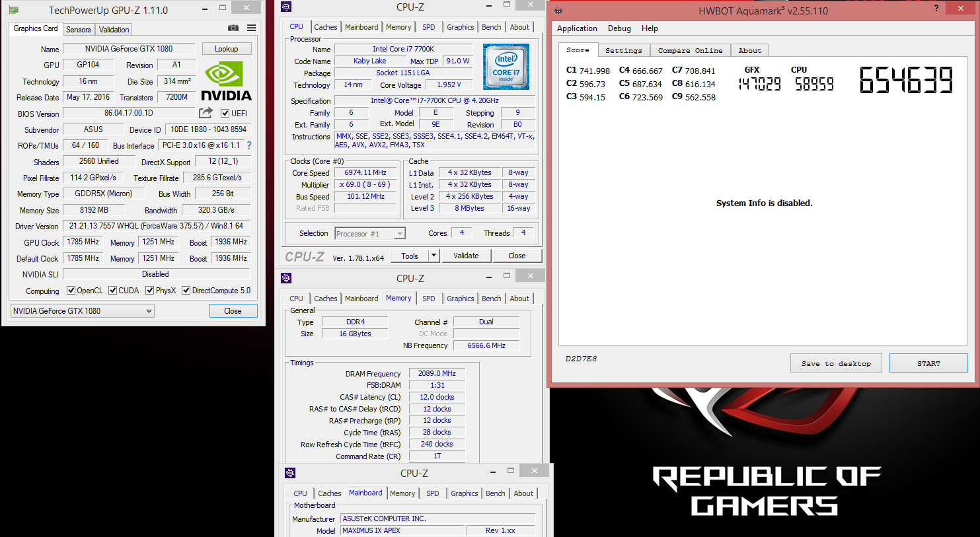Open the Aquamark Application menu
Image resolution: width=980 pixels, height=537 pixels.
[x=577, y=28]
